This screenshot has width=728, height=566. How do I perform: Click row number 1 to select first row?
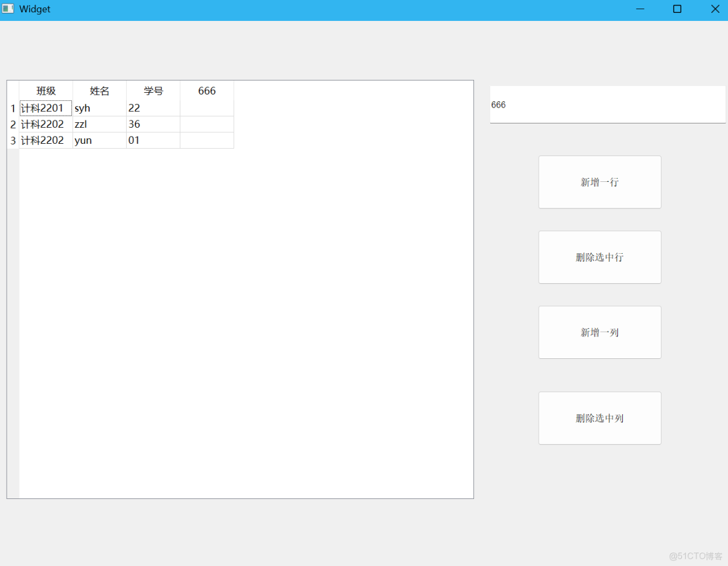pyautogui.click(x=13, y=108)
